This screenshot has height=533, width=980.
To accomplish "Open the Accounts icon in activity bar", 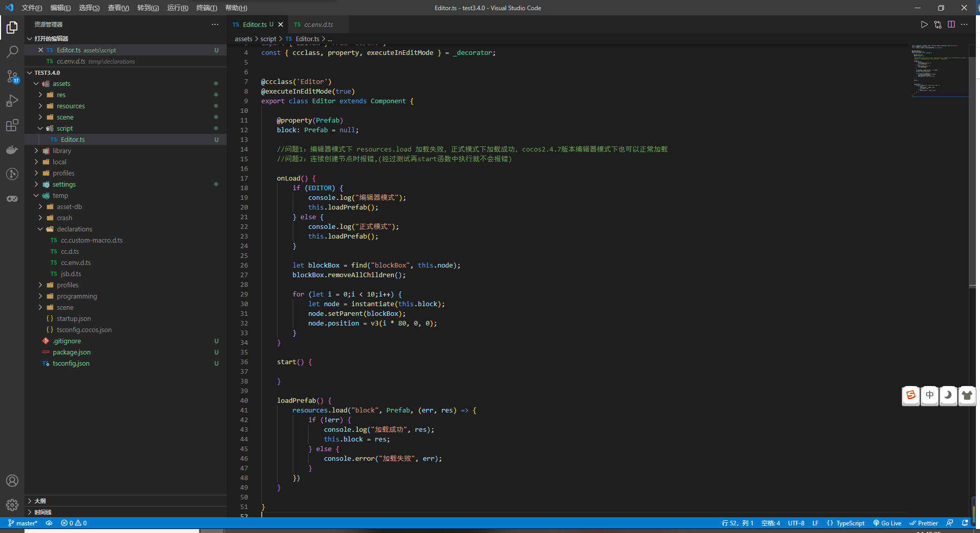I will pos(12,481).
